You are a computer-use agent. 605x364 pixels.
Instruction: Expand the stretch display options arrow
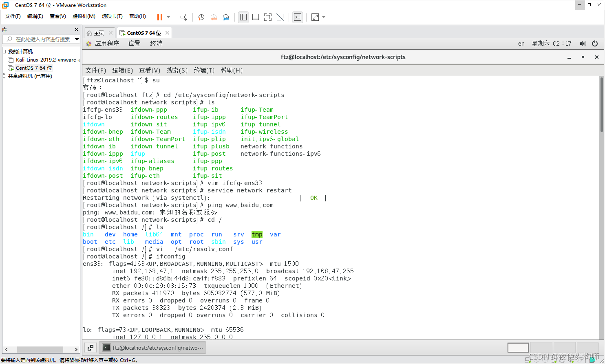pyautogui.click(x=324, y=17)
